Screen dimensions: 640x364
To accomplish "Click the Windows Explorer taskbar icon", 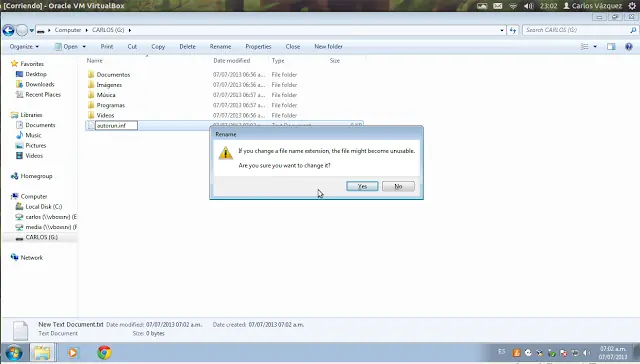I will click(x=42, y=352).
